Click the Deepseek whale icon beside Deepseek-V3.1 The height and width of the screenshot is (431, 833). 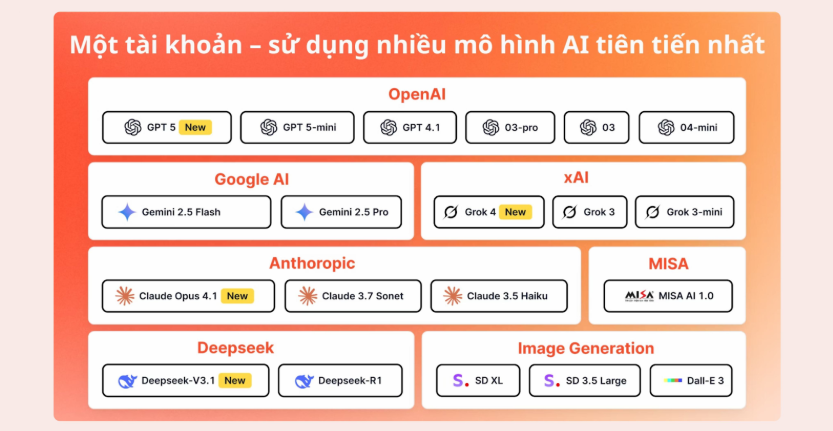128,381
